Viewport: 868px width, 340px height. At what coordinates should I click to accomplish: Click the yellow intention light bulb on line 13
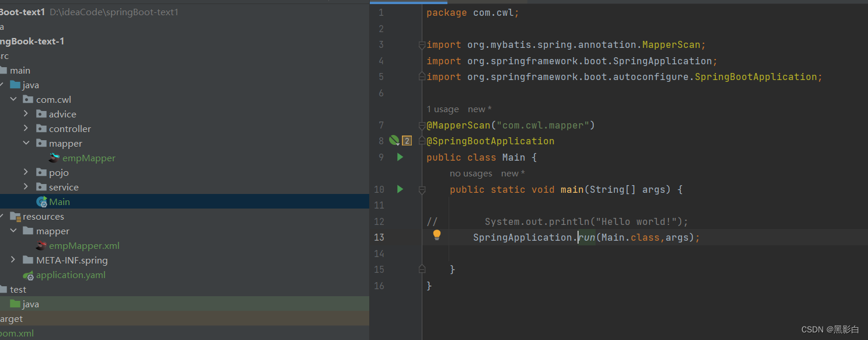[436, 234]
